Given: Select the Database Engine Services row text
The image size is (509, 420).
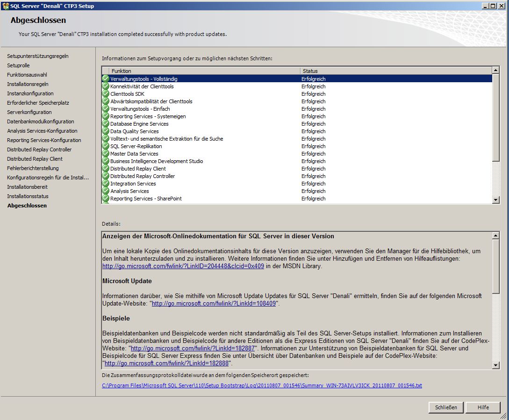Looking at the screenshot, I should (x=139, y=124).
